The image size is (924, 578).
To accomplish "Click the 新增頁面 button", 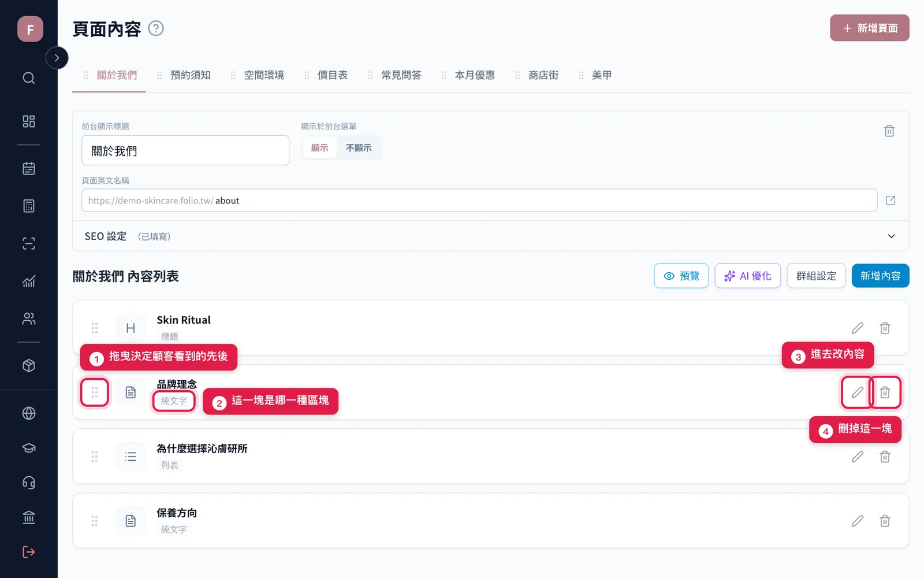I will [870, 28].
